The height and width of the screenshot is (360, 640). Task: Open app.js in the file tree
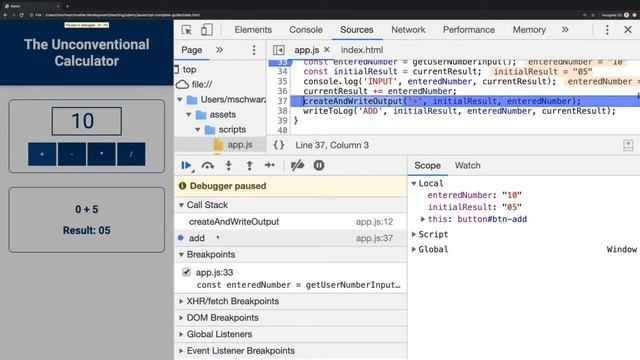click(x=240, y=144)
